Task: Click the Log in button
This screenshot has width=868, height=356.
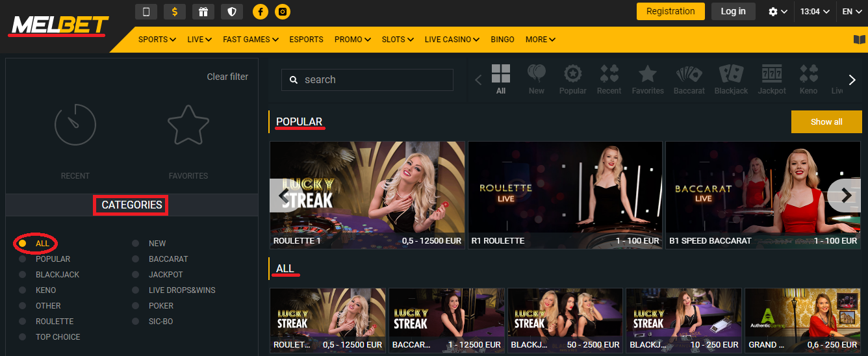Action: (x=733, y=11)
